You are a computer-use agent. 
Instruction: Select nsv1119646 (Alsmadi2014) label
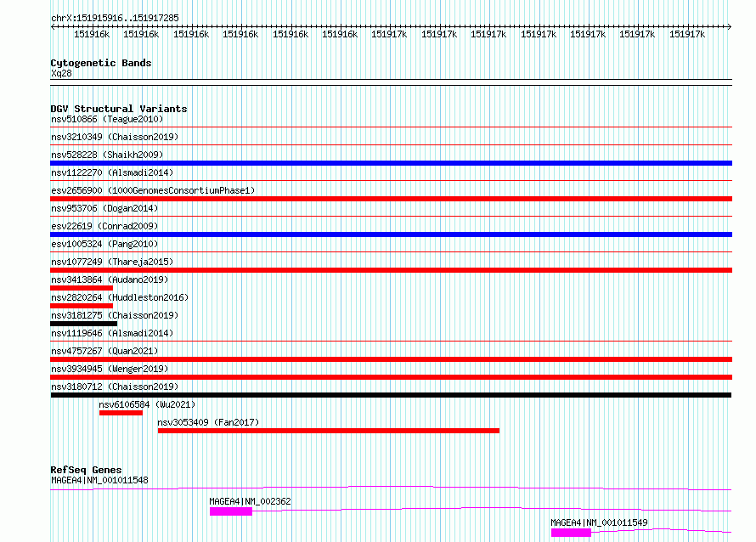coord(112,333)
